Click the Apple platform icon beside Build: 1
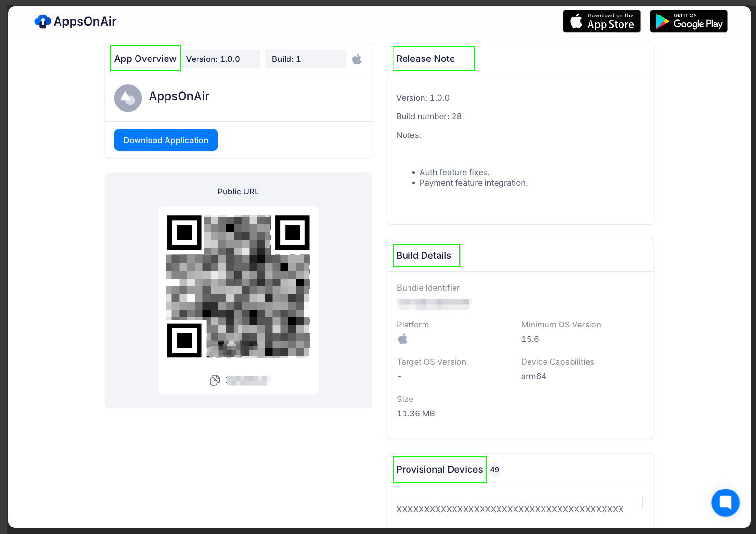Viewport: 756px width, 534px height. [x=357, y=59]
